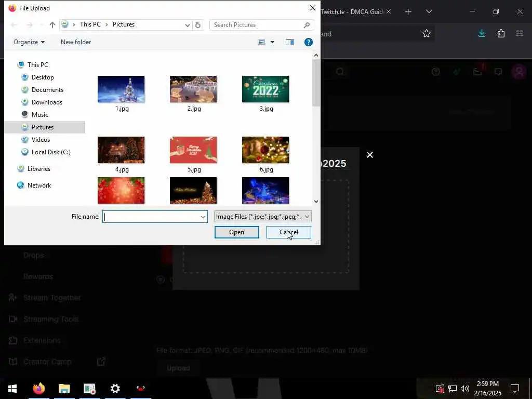Click the Forward arrow in File Upload dialog

(30, 25)
